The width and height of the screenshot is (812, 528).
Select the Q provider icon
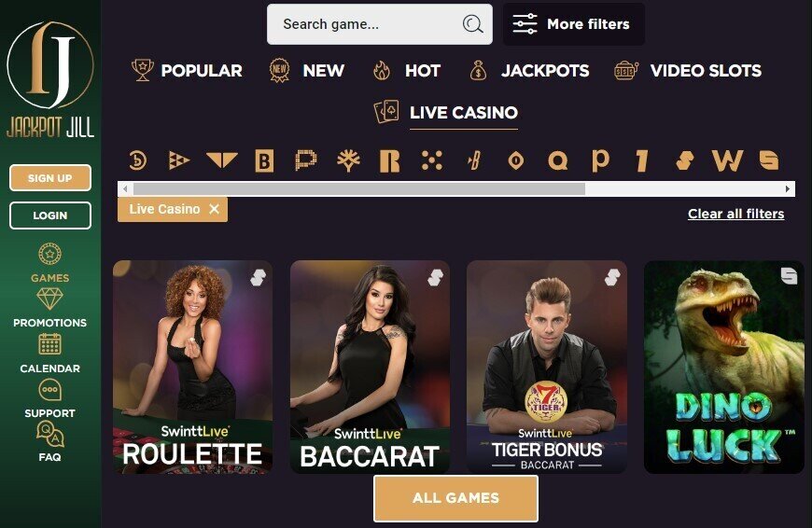(x=558, y=161)
